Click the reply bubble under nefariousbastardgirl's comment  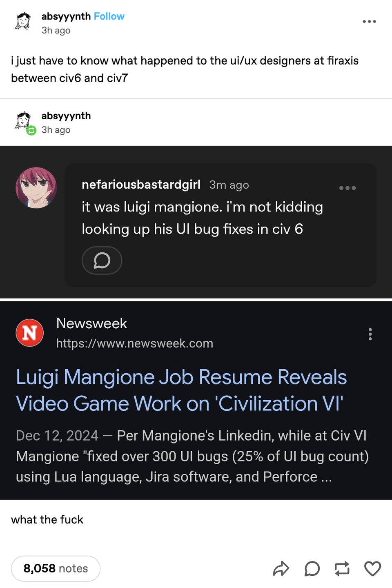[102, 261]
